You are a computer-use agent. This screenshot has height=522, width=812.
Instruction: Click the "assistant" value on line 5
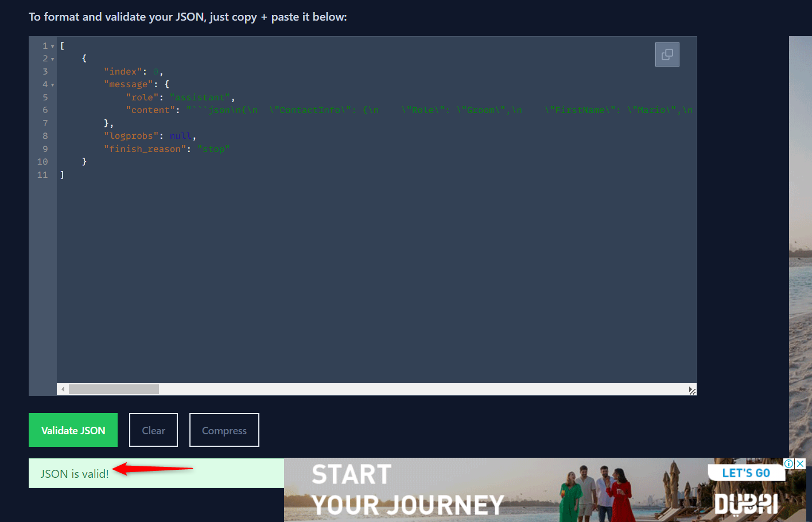tap(200, 98)
